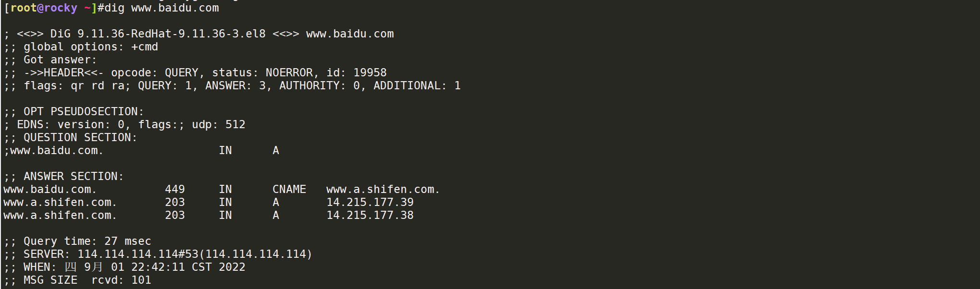The width and height of the screenshot is (980, 289).
Task: Click the TTL value 449
Action: pyautogui.click(x=175, y=190)
